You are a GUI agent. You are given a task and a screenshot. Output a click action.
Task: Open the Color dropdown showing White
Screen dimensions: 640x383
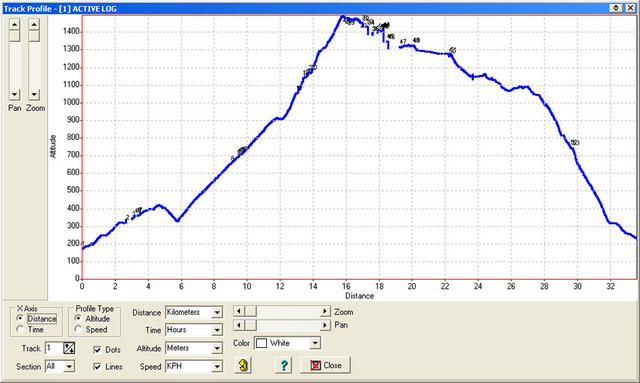coord(315,343)
